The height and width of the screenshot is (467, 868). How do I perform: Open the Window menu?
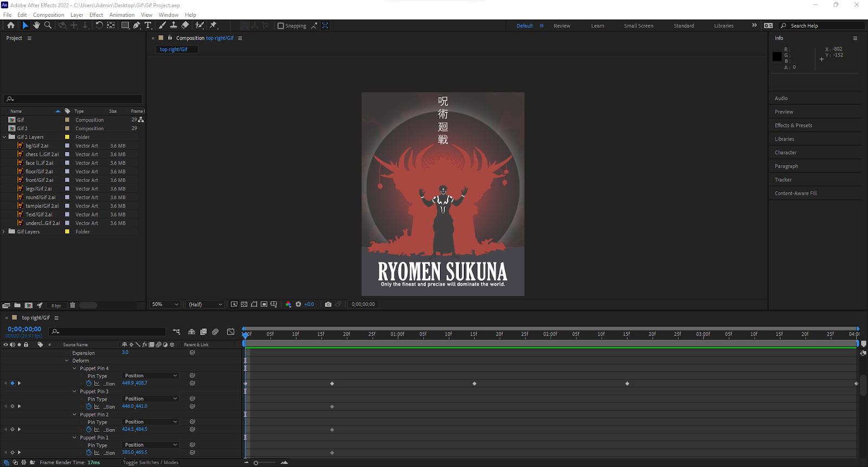click(168, 15)
